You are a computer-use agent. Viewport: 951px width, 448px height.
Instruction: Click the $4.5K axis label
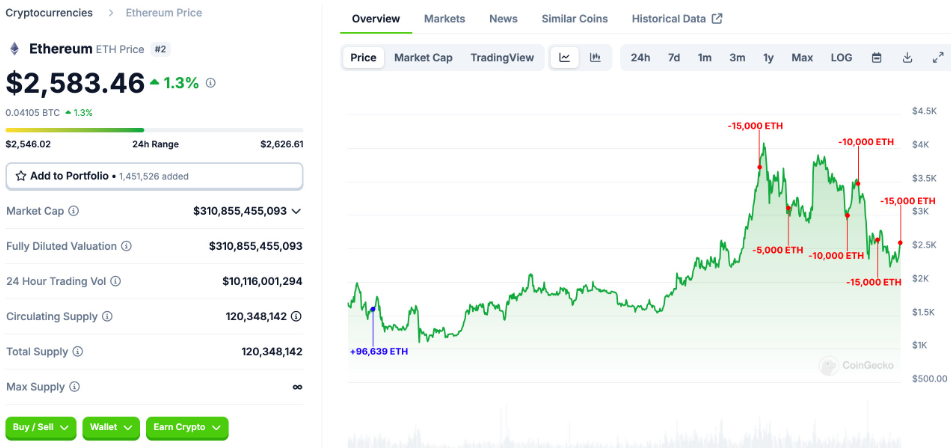tap(924, 111)
